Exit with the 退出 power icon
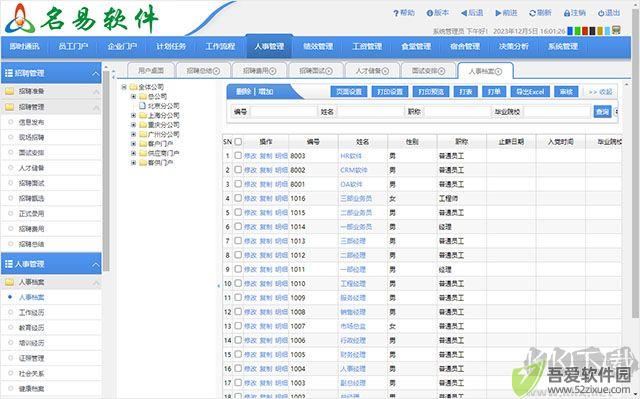Image resolution: width=640 pixels, height=399 pixels. coord(601,13)
